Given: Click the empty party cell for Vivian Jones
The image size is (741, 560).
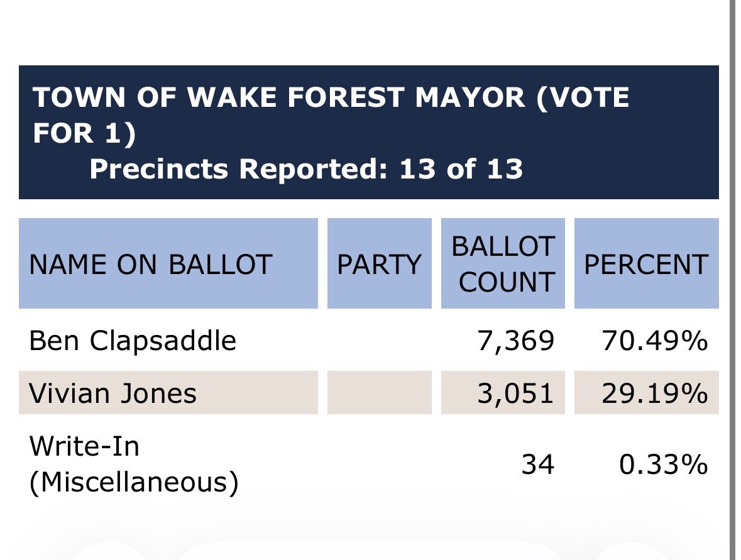Looking at the screenshot, I should 379,393.
